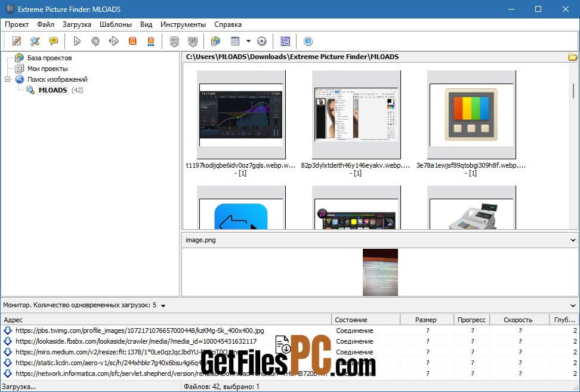The width and height of the screenshot is (580, 392).
Task: Select База проектов in the tree
Action: tap(50, 58)
